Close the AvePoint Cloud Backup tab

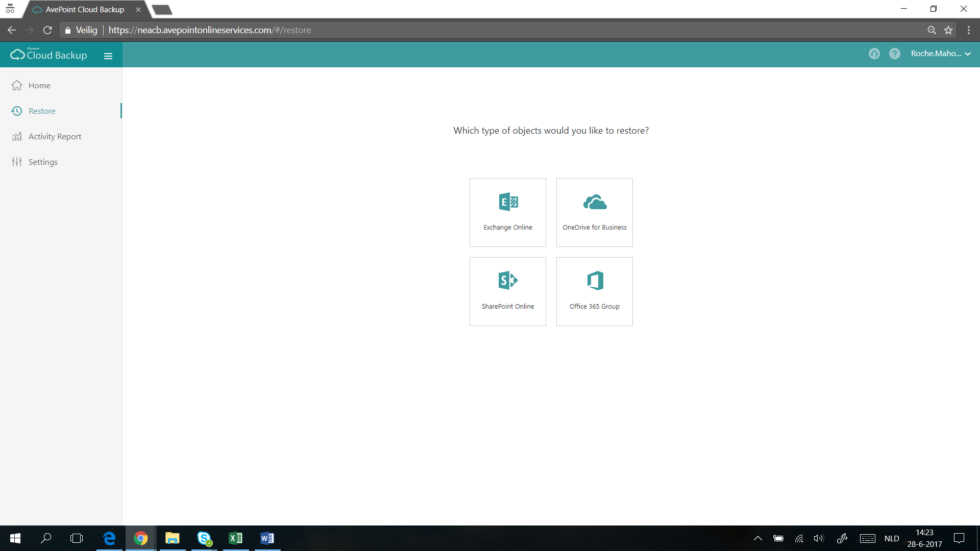pyautogui.click(x=138, y=10)
